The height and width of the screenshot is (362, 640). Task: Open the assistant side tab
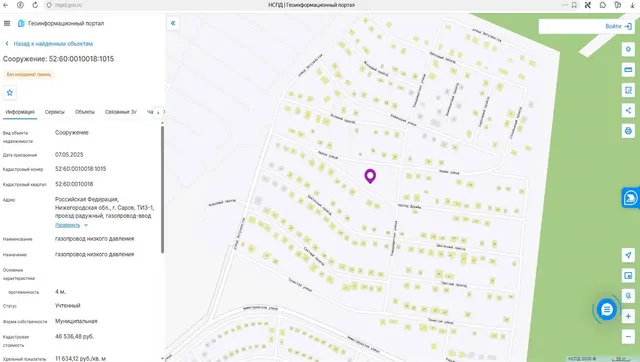click(x=631, y=198)
